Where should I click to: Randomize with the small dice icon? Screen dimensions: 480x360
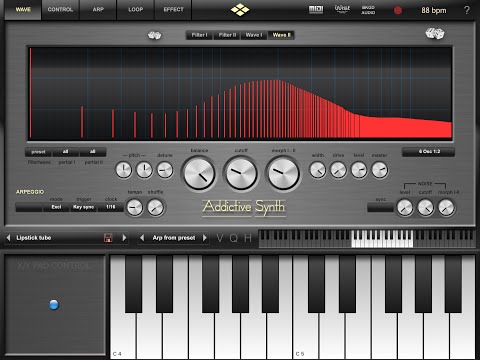point(154,35)
